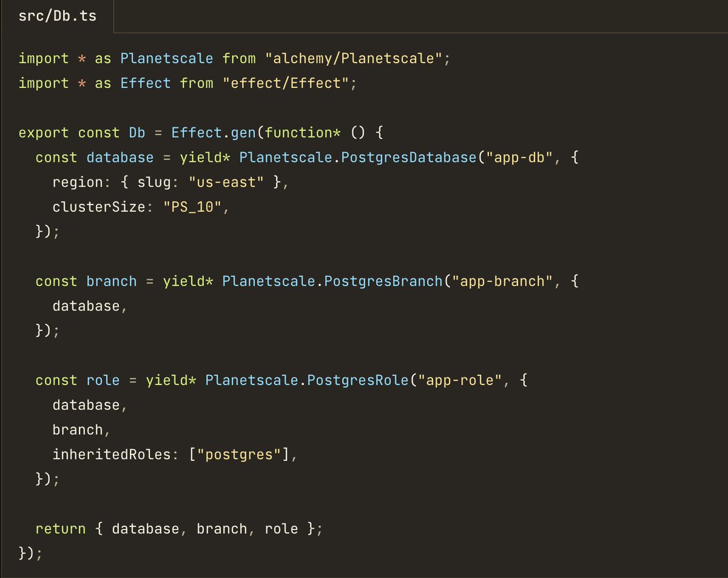Click the PostgresBranch identifier
Viewport: 728px width, 578px height.
(383, 281)
